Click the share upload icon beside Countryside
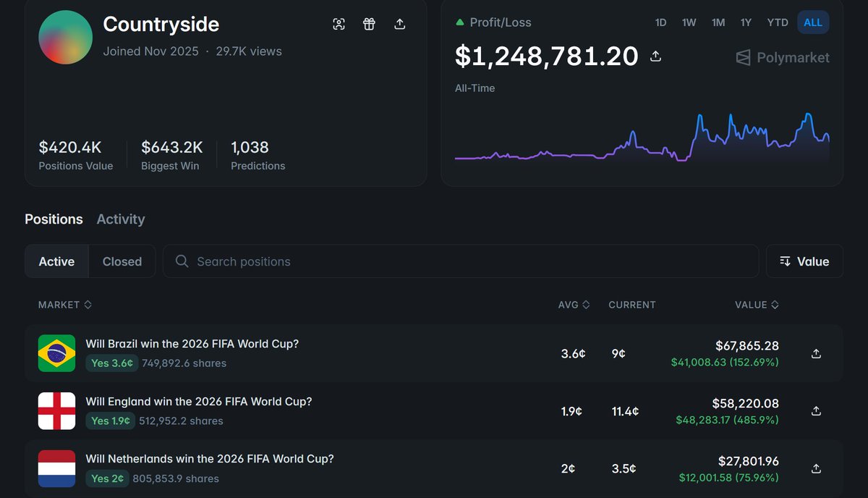The width and height of the screenshot is (868, 498). [x=399, y=24]
